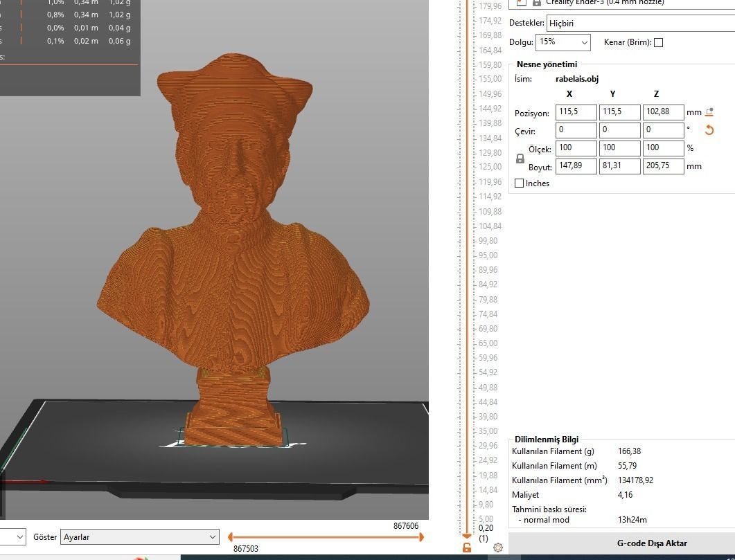The width and height of the screenshot is (735, 560).
Task: Click the layer height label 65,00
Action: point(488,343)
